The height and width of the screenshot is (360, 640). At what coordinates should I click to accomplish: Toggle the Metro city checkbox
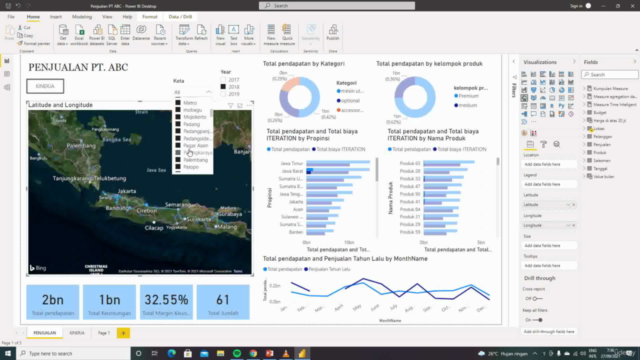[x=178, y=103]
